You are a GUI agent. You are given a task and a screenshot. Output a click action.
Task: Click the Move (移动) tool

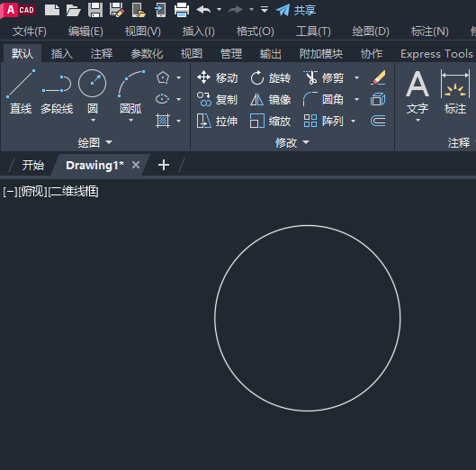[x=218, y=77]
